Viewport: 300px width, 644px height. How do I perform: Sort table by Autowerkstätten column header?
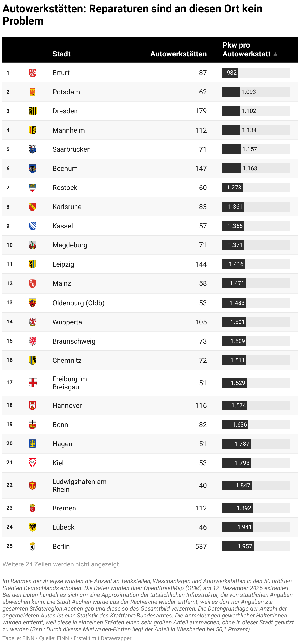tap(179, 54)
